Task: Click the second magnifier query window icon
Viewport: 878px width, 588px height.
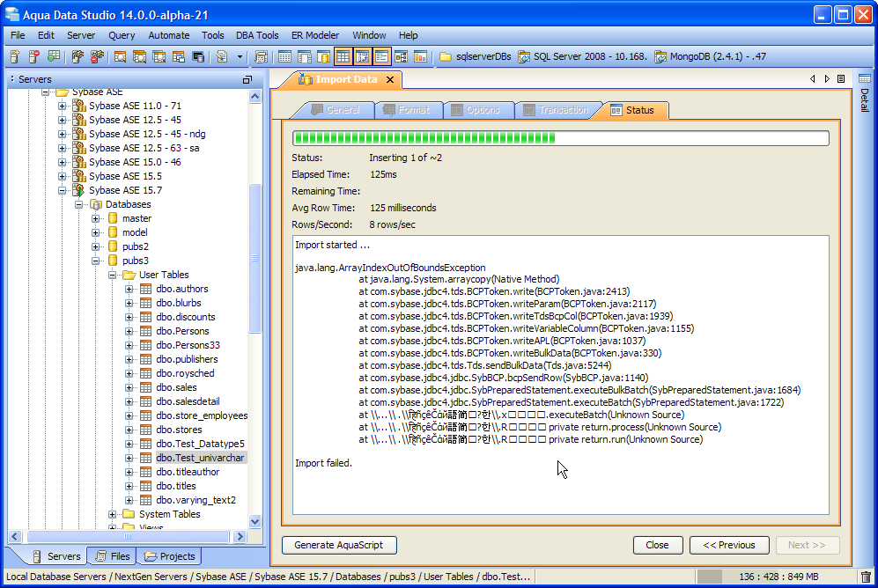Action: point(139,56)
